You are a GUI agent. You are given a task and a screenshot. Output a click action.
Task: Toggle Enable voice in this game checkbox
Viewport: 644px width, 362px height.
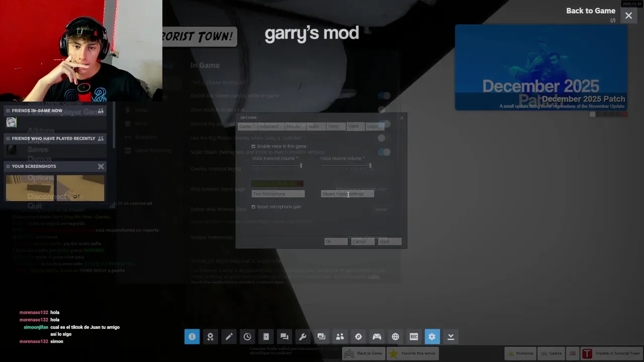point(254,146)
